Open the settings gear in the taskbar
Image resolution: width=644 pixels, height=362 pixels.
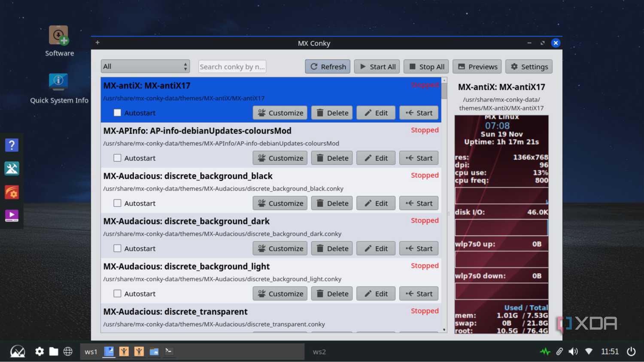(x=39, y=352)
